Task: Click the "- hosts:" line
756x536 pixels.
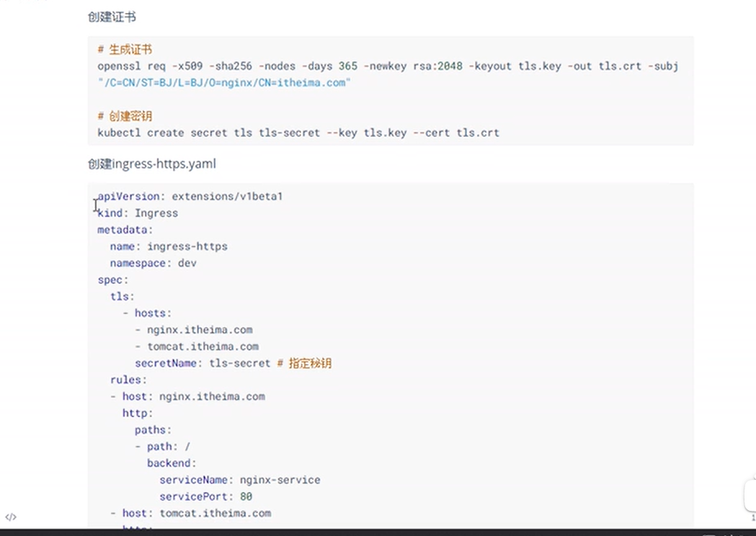Action: pos(147,313)
